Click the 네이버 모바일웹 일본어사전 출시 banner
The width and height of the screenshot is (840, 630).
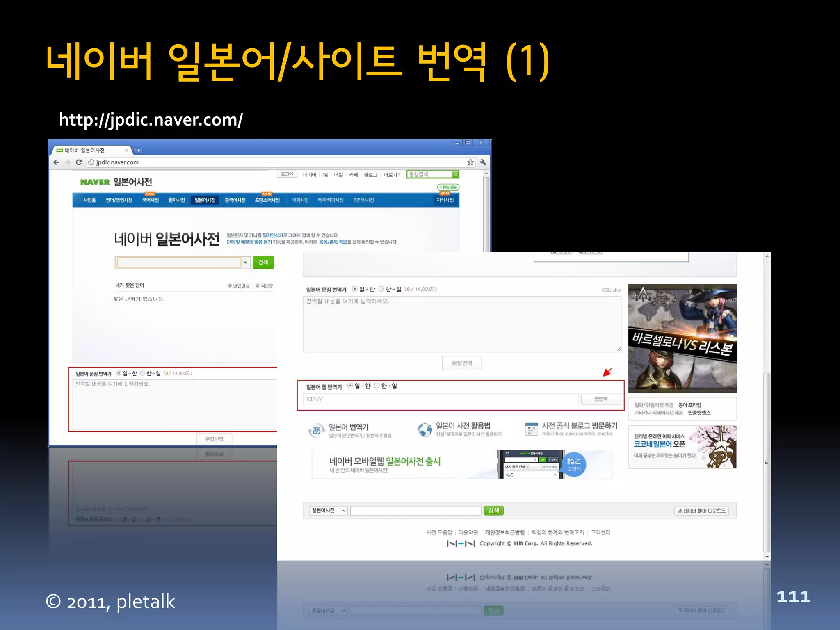(462, 464)
